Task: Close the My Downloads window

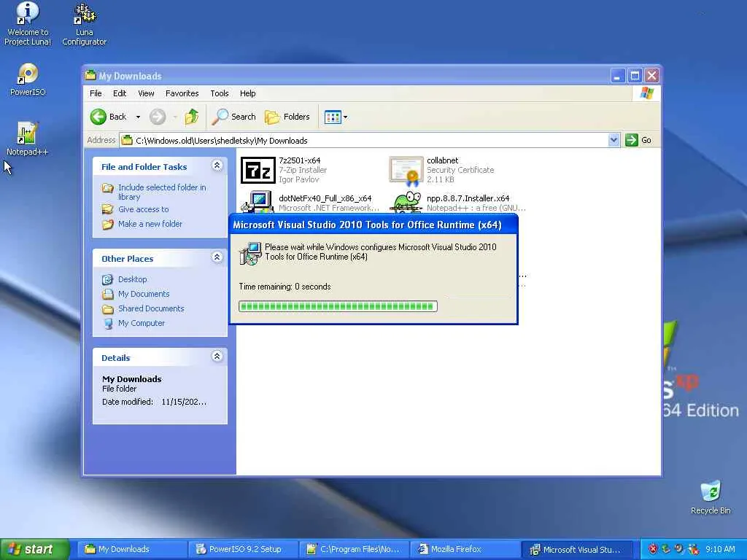Action: [x=651, y=76]
